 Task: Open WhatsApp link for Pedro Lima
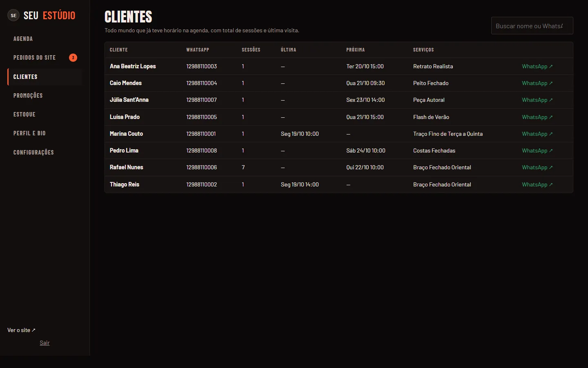pyautogui.click(x=537, y=150)
